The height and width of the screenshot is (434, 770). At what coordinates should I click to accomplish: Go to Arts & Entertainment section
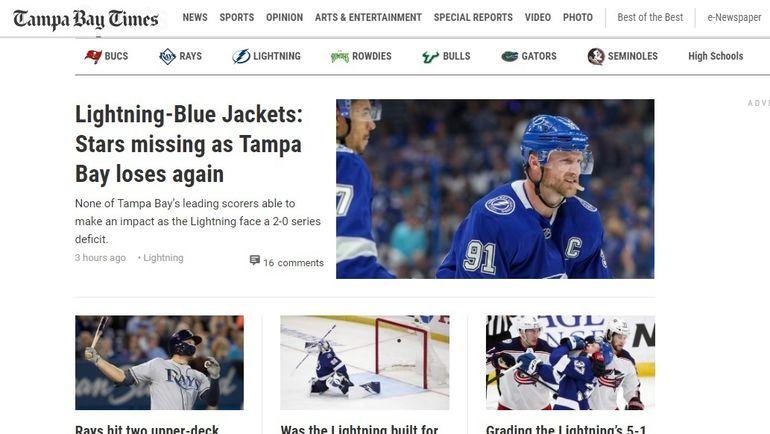368,17
